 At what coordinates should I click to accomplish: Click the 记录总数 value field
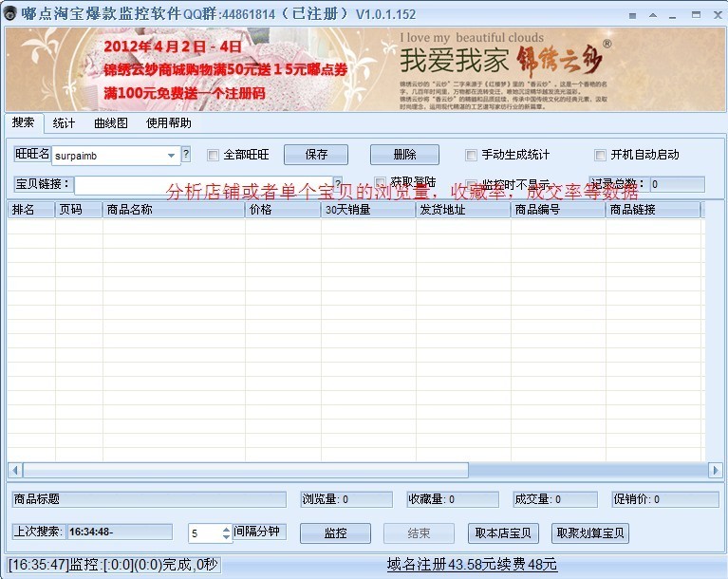678,184
